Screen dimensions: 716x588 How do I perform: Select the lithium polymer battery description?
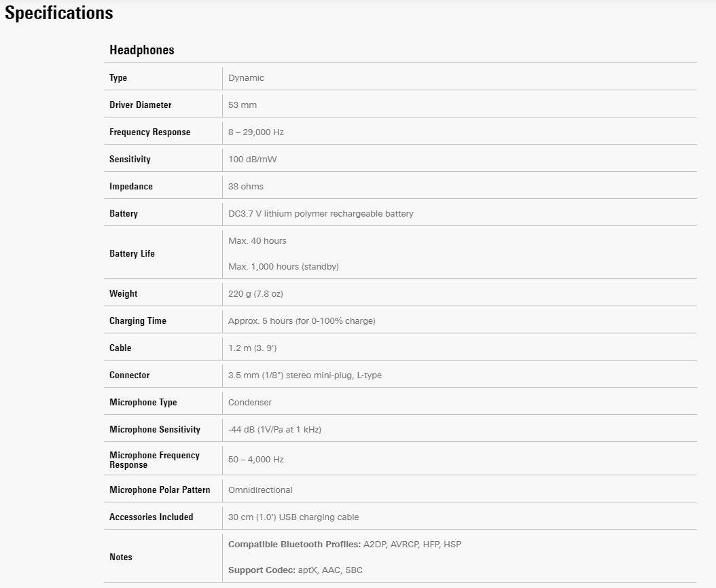click(321, 214)
